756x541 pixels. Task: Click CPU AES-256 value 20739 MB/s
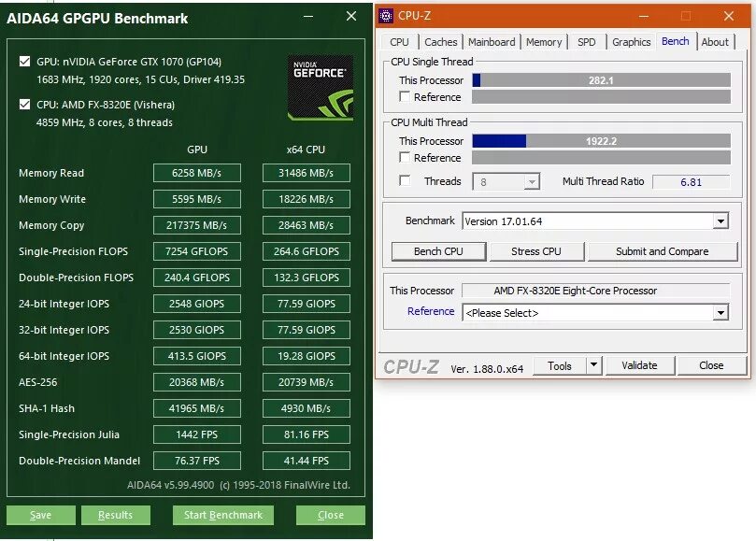coord(307,382)
